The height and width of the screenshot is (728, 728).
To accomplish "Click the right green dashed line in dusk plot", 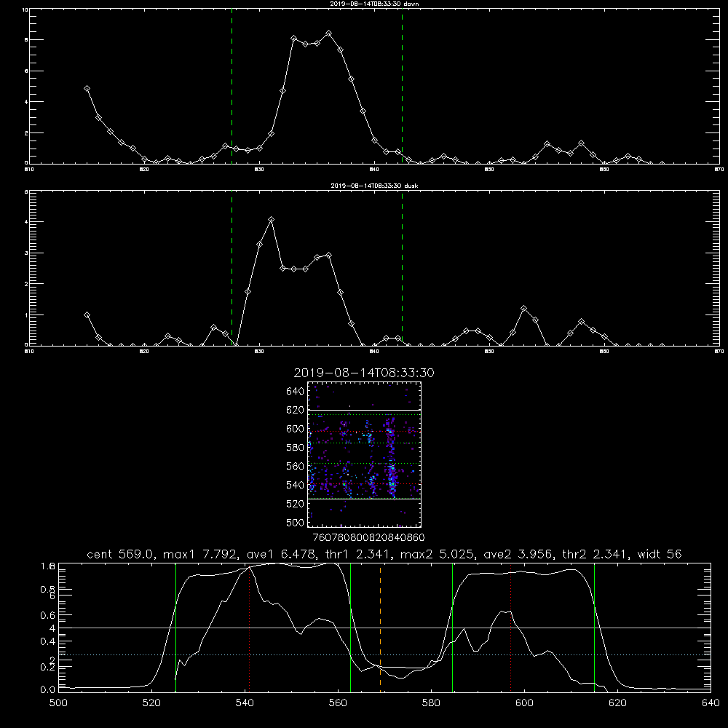I will tap(402, 269).
